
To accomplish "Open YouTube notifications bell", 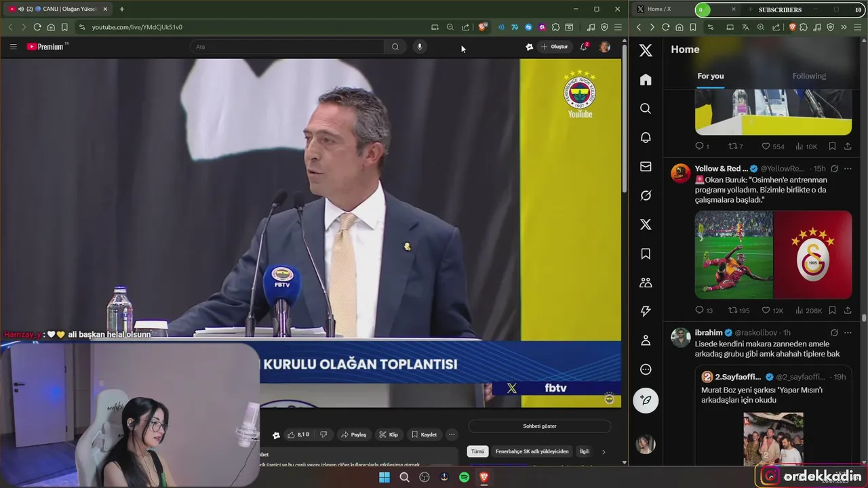I will tap(584, 47).
